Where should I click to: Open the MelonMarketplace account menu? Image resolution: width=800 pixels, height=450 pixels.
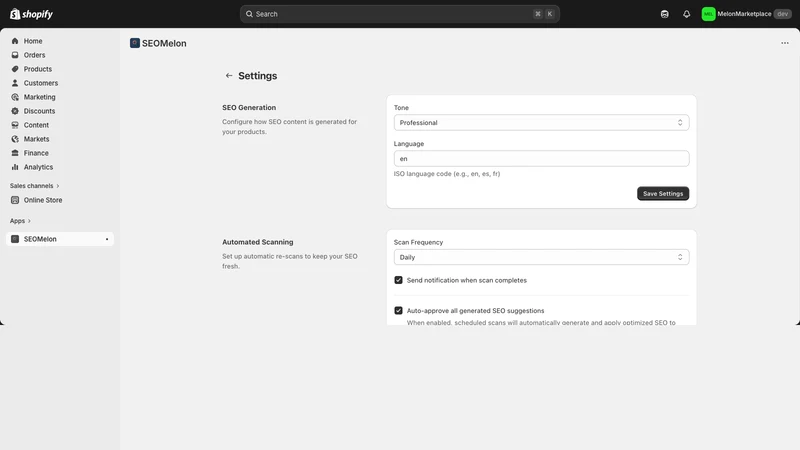pyautogui.click(x=746, y=14)
